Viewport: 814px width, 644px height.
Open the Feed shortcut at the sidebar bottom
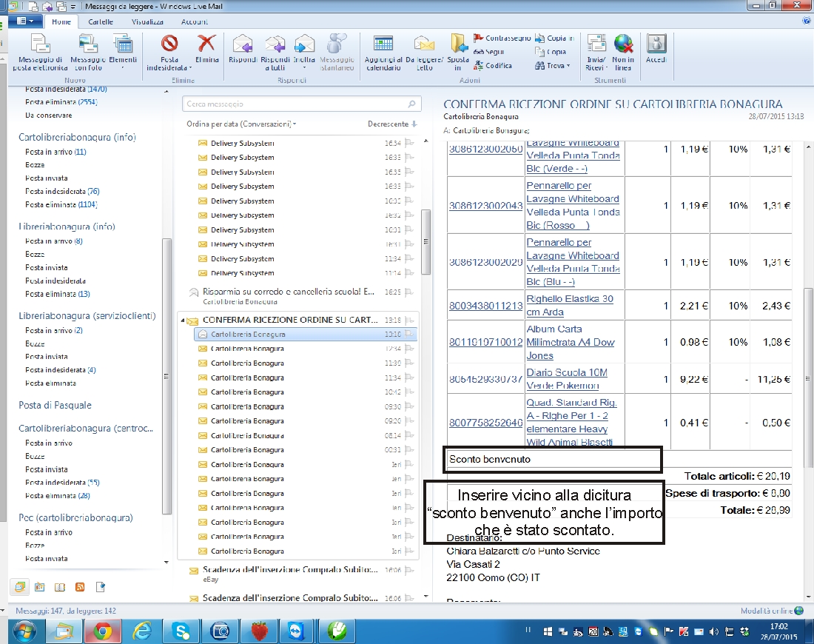point(80,587)
